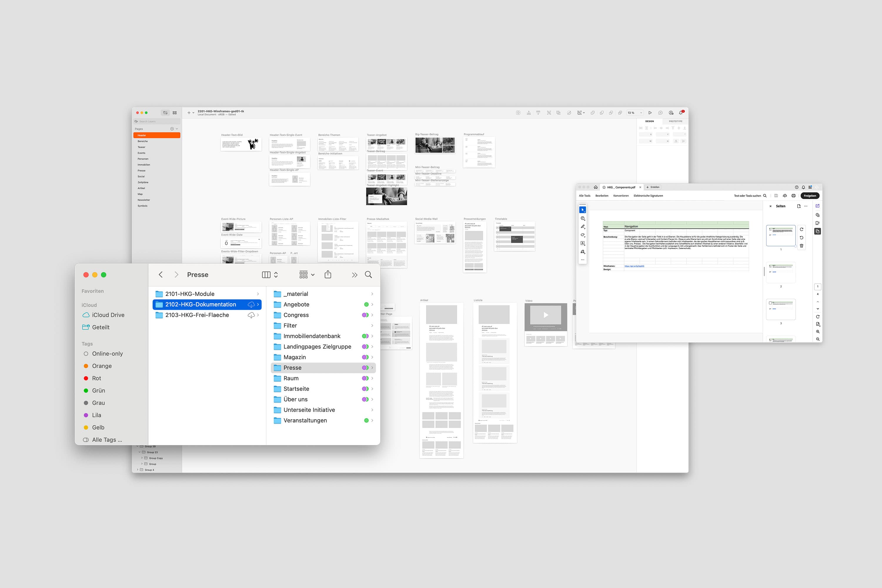Select the arrow selection tool in Acrobat

click(x=582, y=210)
